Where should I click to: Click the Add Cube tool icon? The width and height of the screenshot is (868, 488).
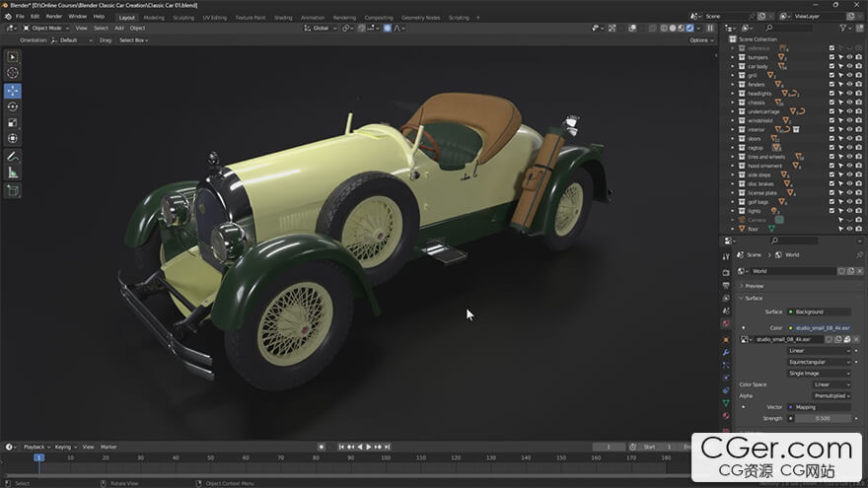pyautogui.click(x=13, y=190)
